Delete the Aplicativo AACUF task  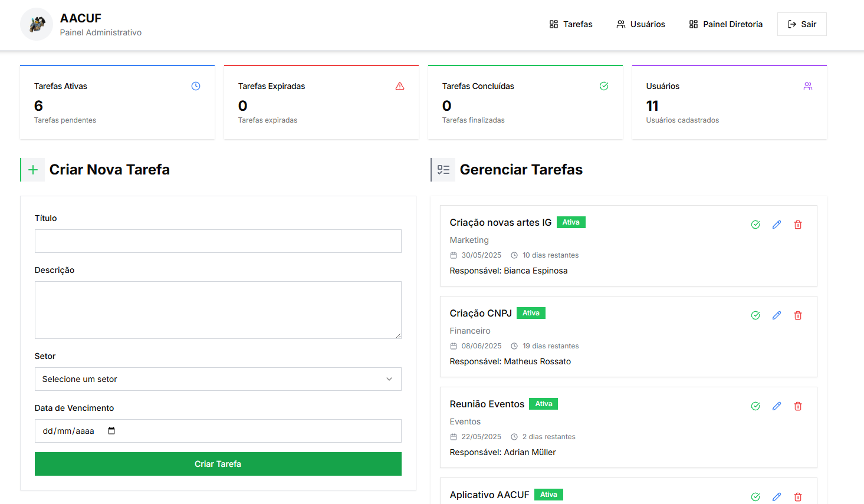click(x=798, y=497)
